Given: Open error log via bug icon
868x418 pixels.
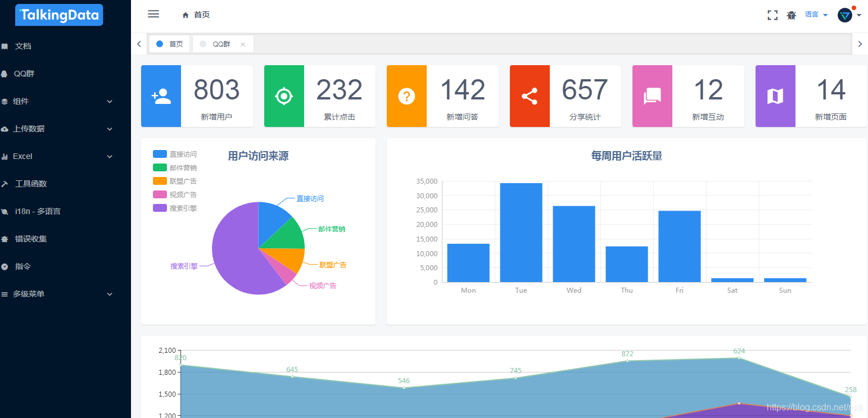Looking at the screenshot, I should tap(792, 15).
